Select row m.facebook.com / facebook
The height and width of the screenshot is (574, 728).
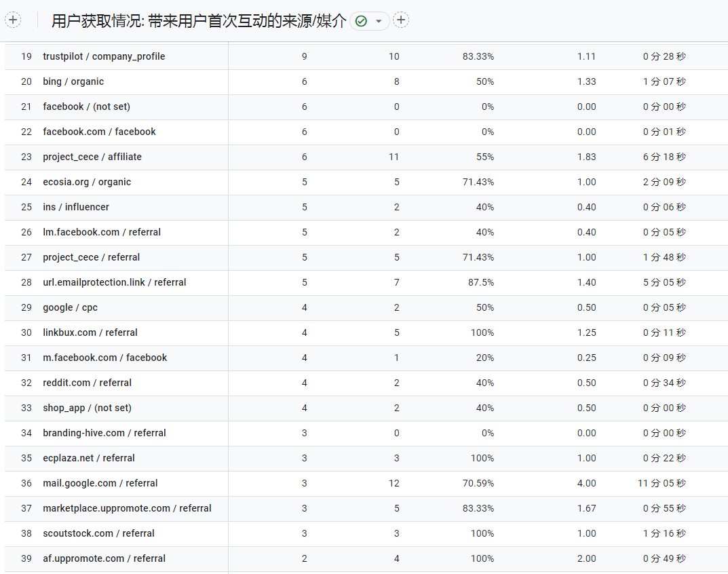(366, 357)
